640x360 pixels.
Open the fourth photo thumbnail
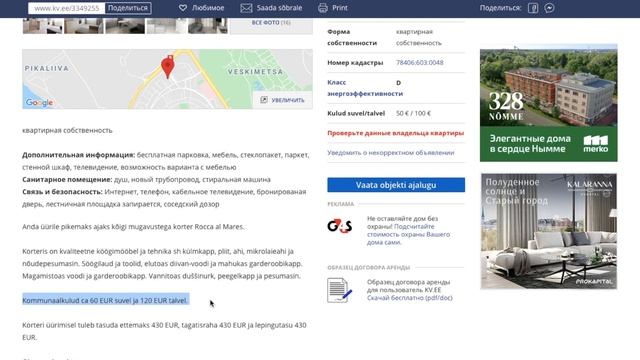pyautogui.click(x=166, y=25)
